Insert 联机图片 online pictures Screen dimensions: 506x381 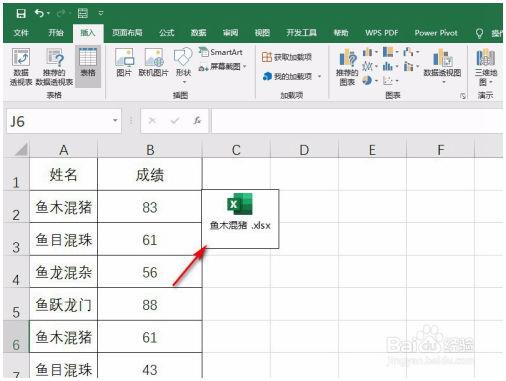coord(154,63)
